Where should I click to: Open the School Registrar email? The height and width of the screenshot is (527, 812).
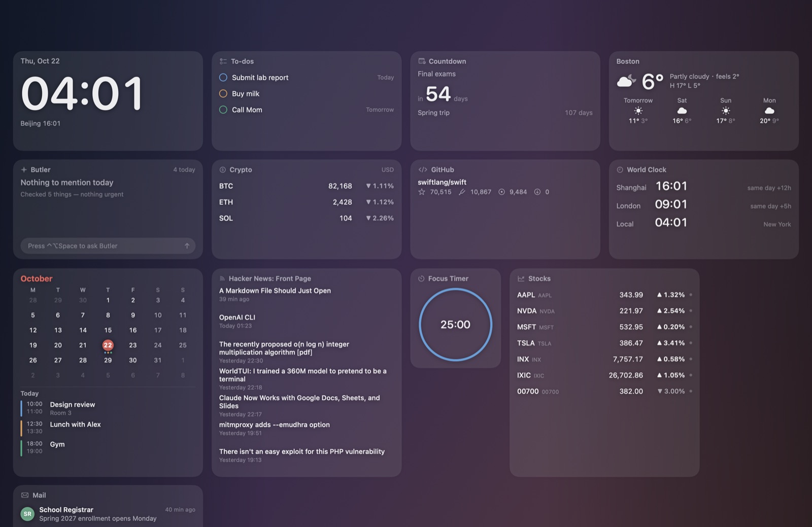[x=108, y=514]
